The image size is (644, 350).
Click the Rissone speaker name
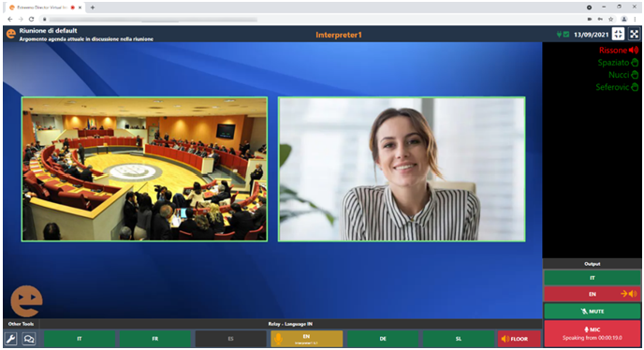pos(613,51)
